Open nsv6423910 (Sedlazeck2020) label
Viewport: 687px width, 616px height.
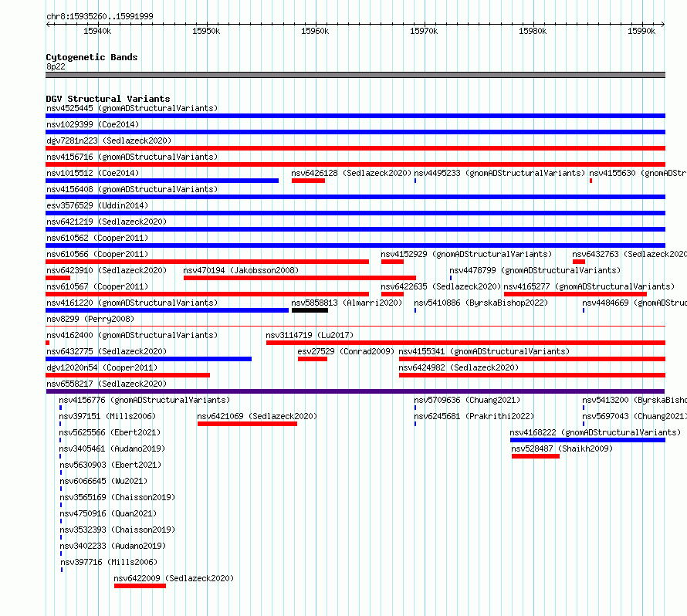tap(107, 270)
